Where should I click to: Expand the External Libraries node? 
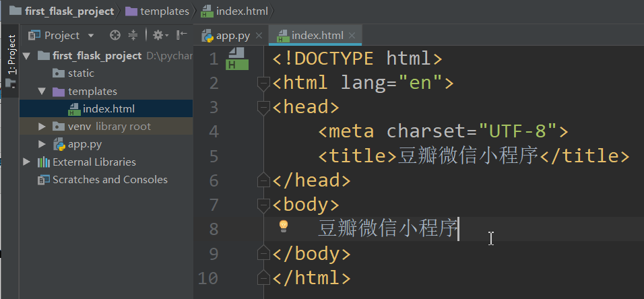(x=26, y=162)
